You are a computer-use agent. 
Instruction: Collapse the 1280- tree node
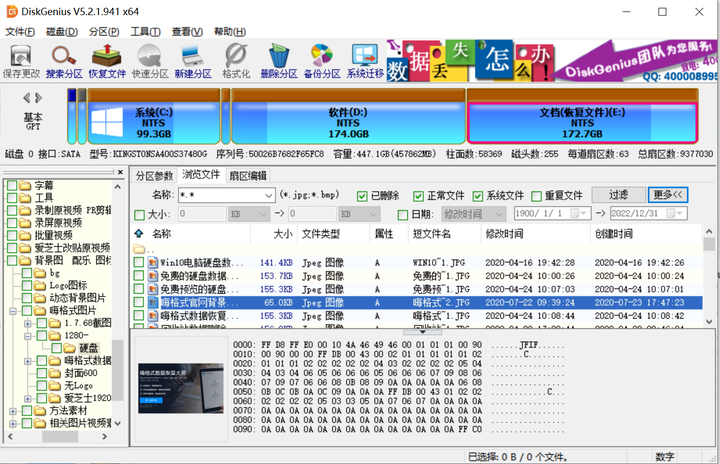(x=28, y=335)
